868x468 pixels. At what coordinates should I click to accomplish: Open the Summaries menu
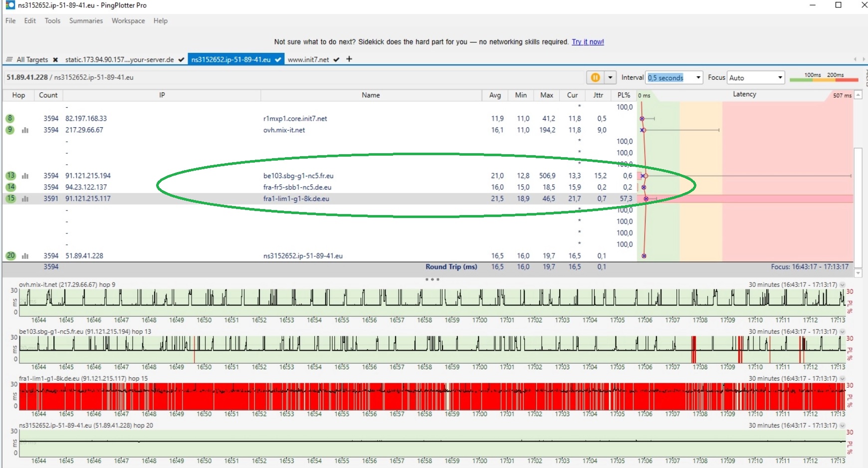pyautogui.click(x=86, y=21)
